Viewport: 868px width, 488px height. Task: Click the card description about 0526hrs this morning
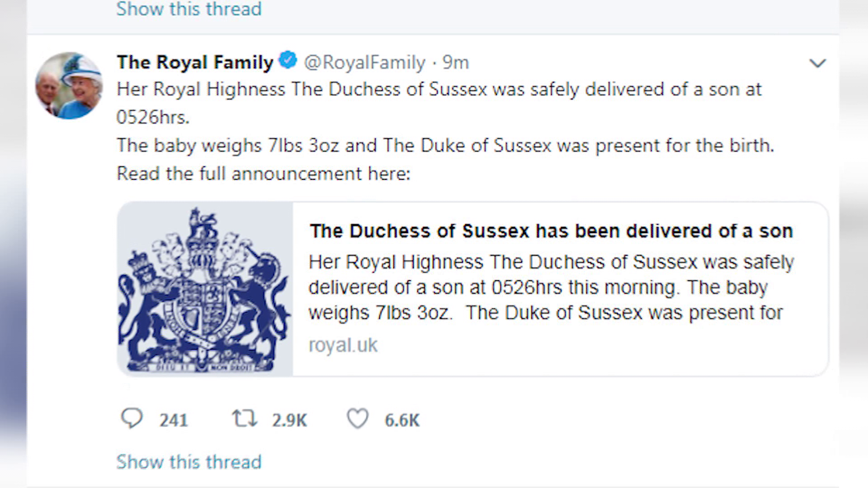[x=551, y=287]
